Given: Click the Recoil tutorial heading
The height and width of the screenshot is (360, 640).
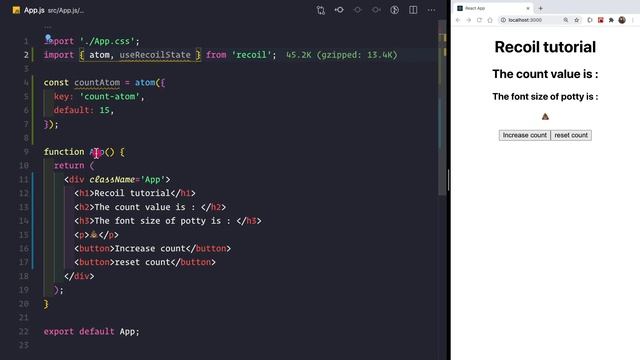Looking at the screenshot, I should point(545,47).
